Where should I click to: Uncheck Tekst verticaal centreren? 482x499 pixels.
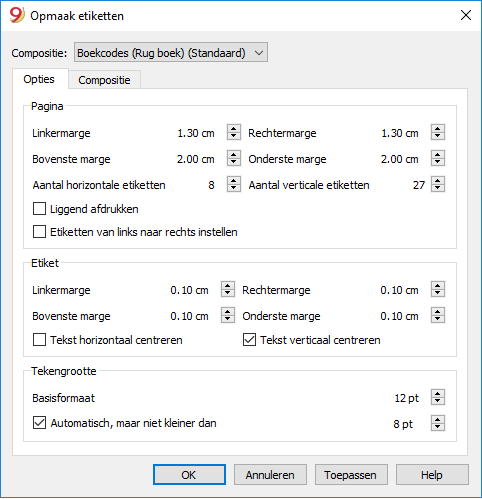[x=249, y=340]
